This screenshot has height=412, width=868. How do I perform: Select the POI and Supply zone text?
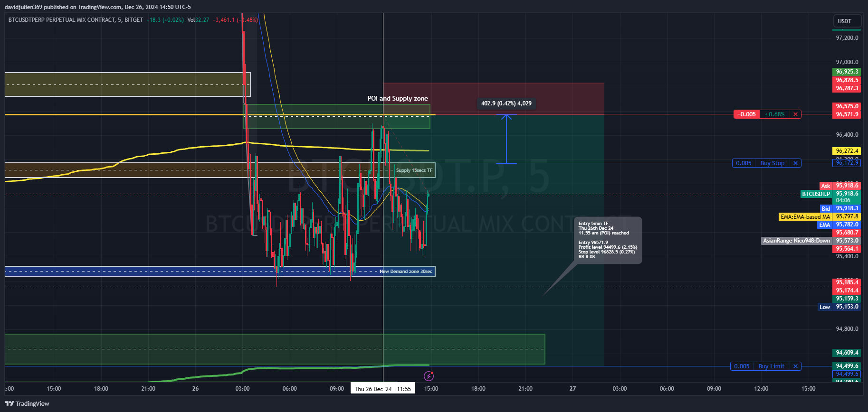[398, 98]
